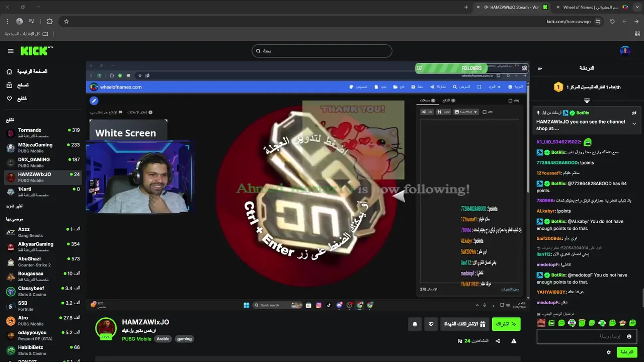
Task: Open recommended channel odayyouyou
Action: coord(43,335)
